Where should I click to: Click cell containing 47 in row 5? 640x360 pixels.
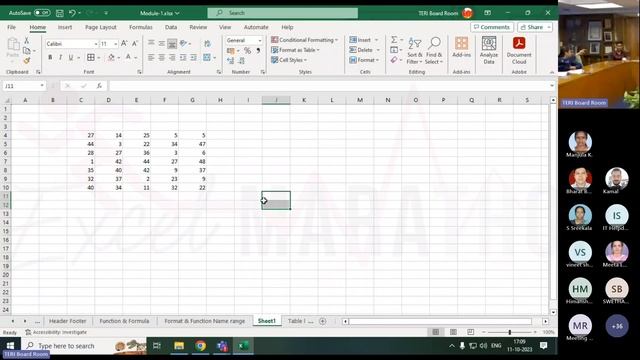point(192,144)
